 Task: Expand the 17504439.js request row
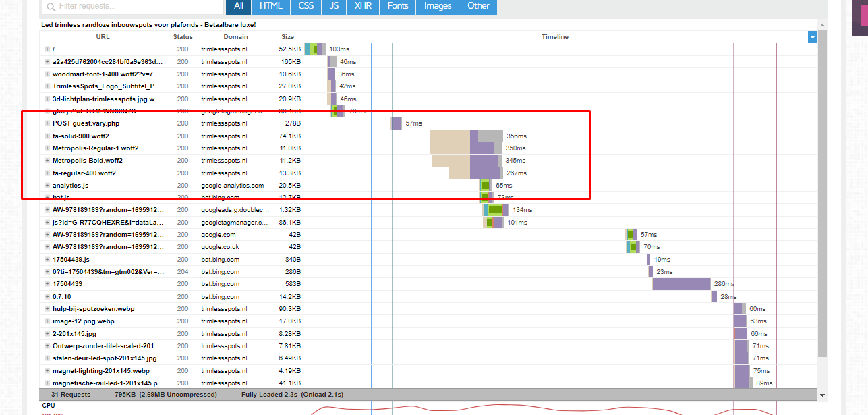(x=47, y=259)
